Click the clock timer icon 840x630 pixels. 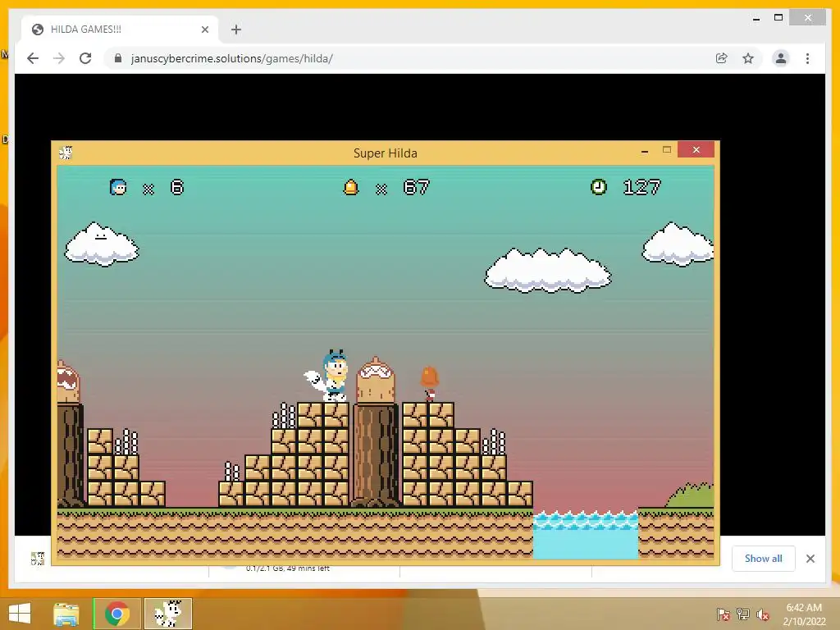point(598,187)
